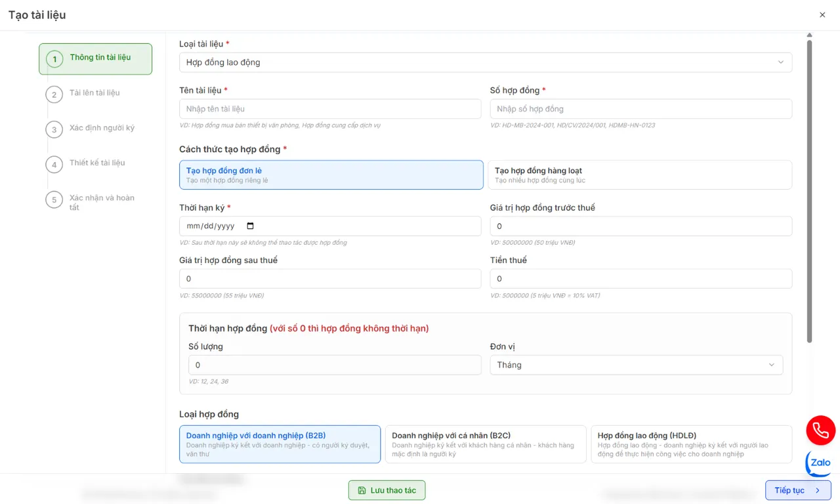Click the step 5 circle icon
840x504 pixels.
[x=54, y=199]
